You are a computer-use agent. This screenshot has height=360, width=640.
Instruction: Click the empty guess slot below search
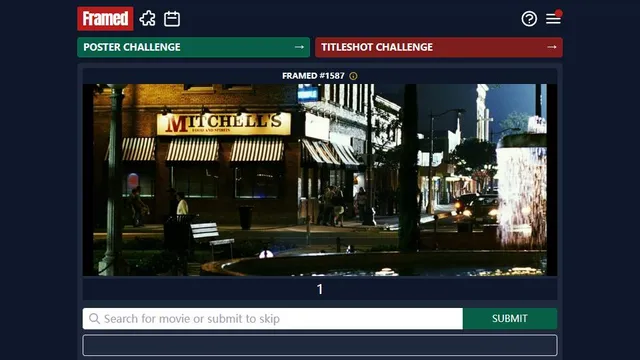pos(320,345)
